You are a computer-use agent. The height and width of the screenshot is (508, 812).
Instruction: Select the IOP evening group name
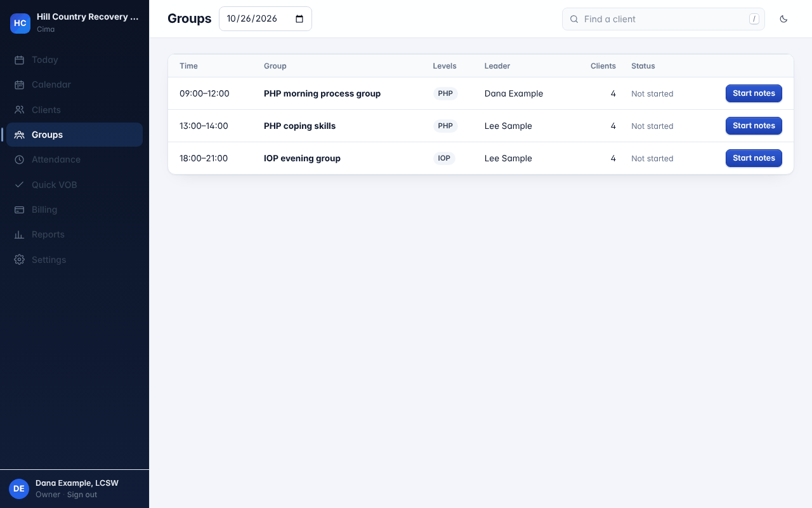[x=302, y=158]
